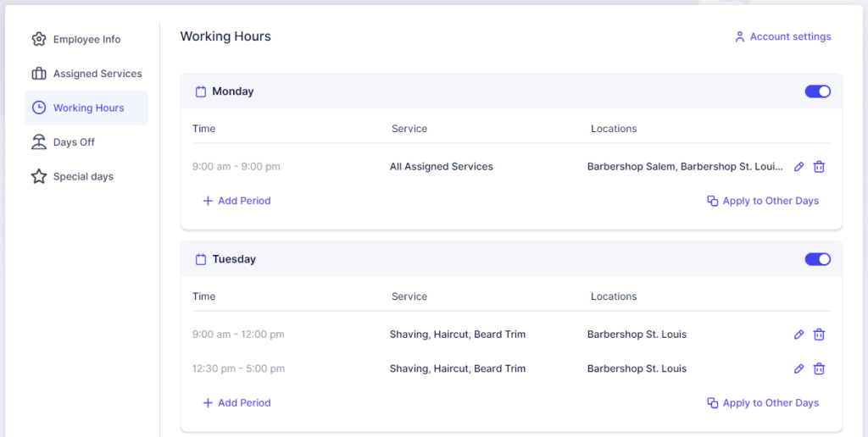The height and width of the screenshot is (437, 868).
Task: Apply Tuesday's hours to other days
Action: click(763, 403)
